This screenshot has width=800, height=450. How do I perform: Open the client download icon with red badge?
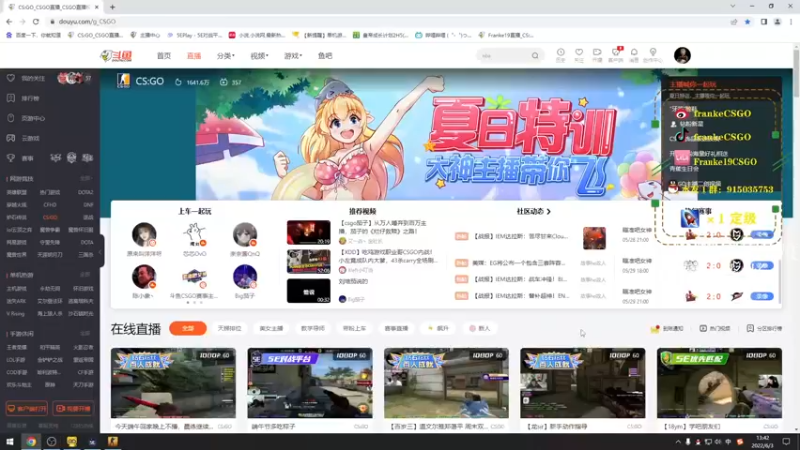click(616, 55)
